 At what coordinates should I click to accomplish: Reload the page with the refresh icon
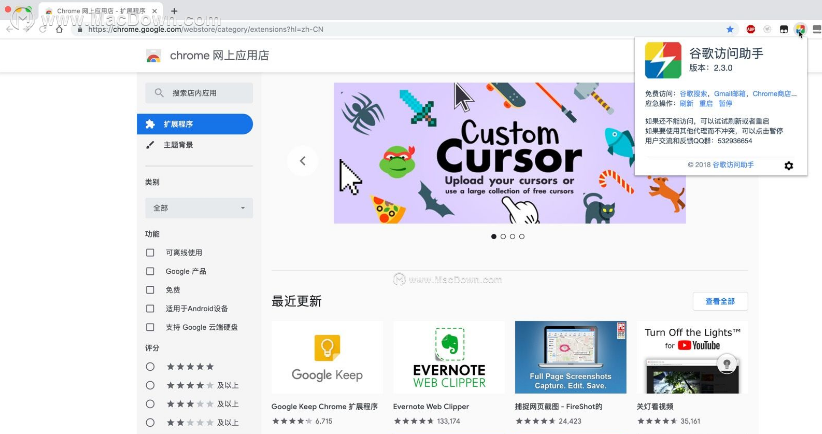(x=43, y=29)
